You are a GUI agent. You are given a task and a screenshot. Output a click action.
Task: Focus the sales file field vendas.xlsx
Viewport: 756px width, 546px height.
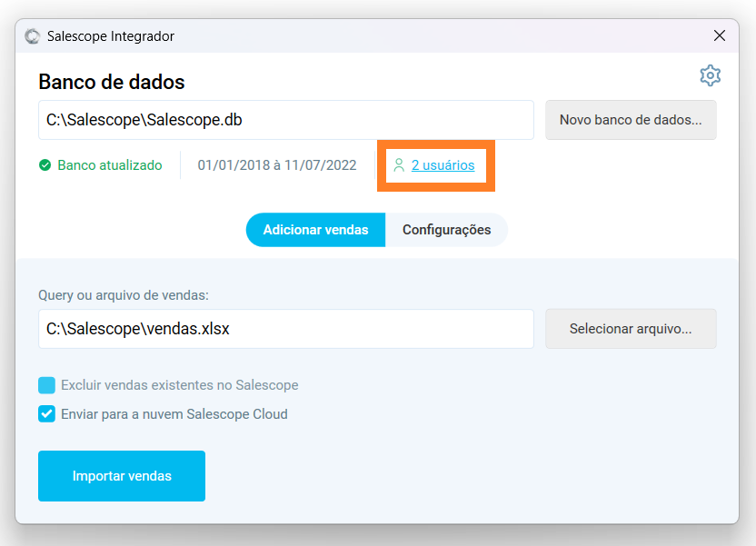[286, 329]
